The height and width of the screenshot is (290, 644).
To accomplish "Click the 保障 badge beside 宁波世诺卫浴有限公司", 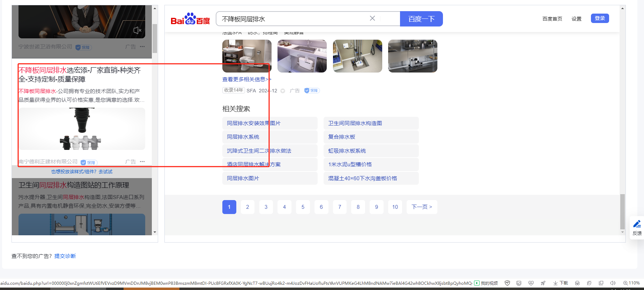I will (x=84, y=47).
